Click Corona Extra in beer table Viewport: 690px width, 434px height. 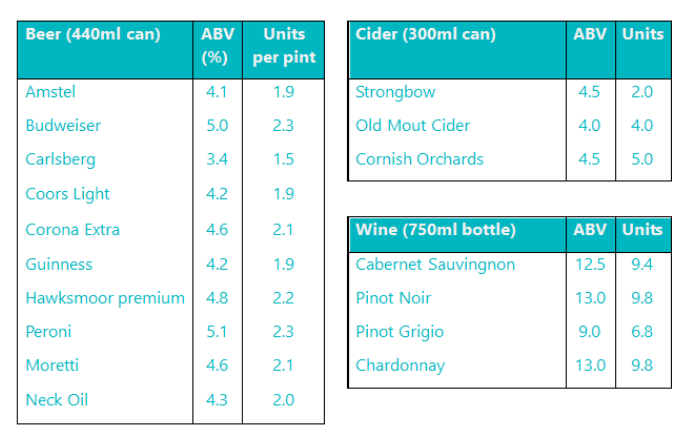tap(73, 229)
